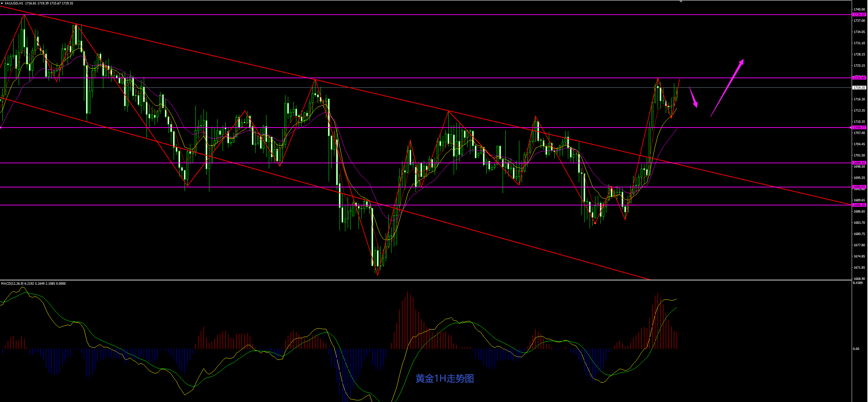Click the 1740.00 tick on price axis
The width and height of the screenshot is (868, 402).
pyautogui.click(x=859, y=10)
